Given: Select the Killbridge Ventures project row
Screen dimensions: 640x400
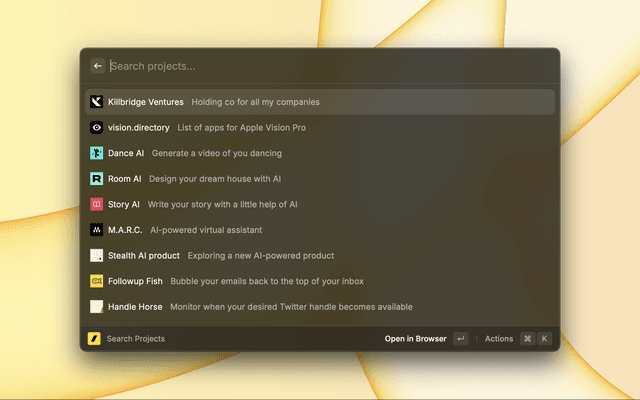Looking at the screenshot, I should click(320, 102).
